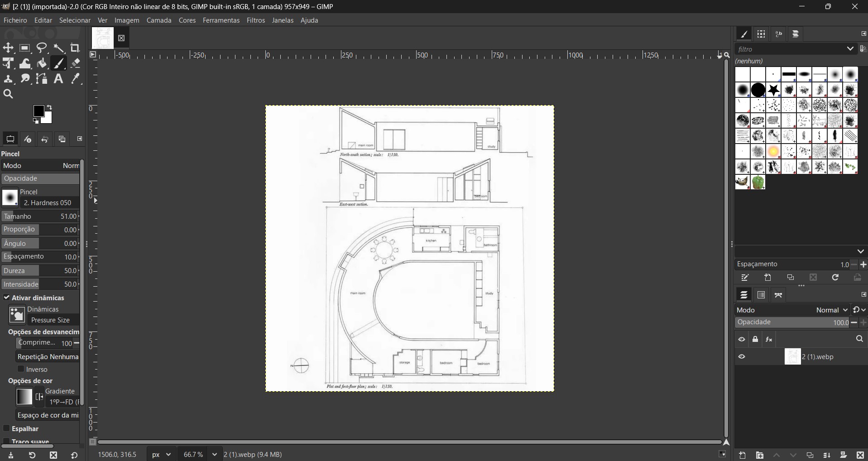Toggle the Ativar dinâmicas checkbox
This screenshot has height=461, width=868.
7,298
